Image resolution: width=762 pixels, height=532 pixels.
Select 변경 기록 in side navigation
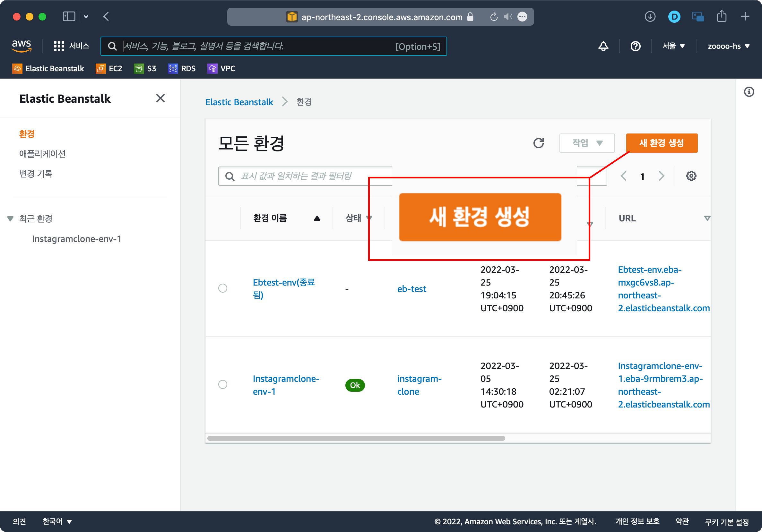(x=36, y=174)
